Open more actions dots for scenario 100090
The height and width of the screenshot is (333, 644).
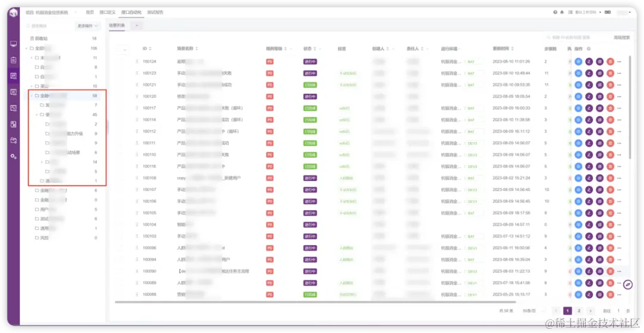[x=620, y=272]
